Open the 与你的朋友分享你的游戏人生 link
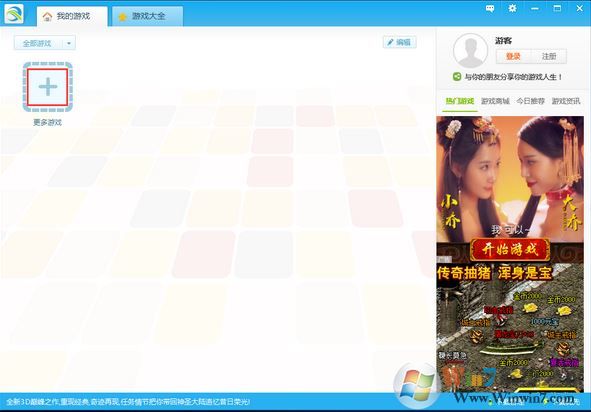 513,77
